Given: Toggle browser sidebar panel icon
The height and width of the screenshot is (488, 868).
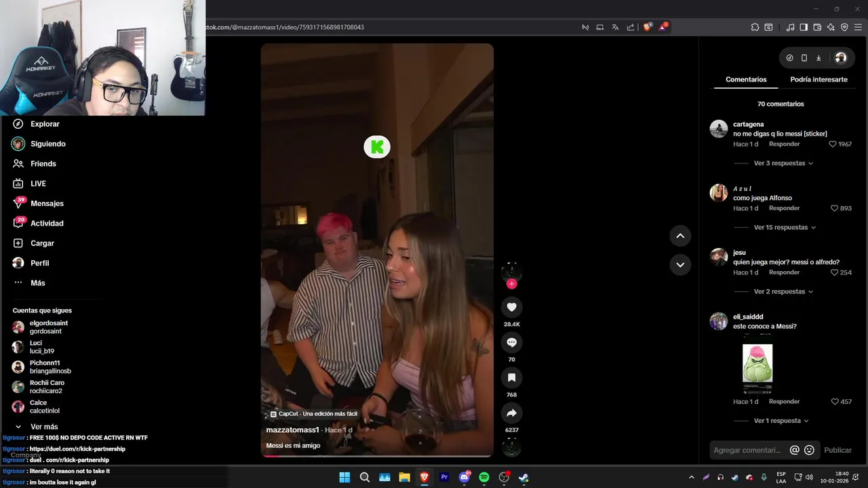Looking at the screenshot, I should 804,27.
